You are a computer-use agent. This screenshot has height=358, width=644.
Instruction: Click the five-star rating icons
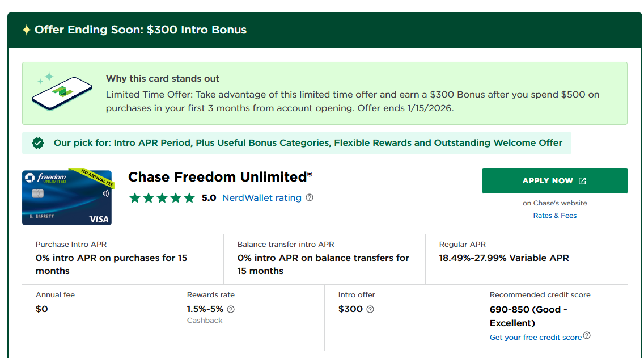(162, 198)
